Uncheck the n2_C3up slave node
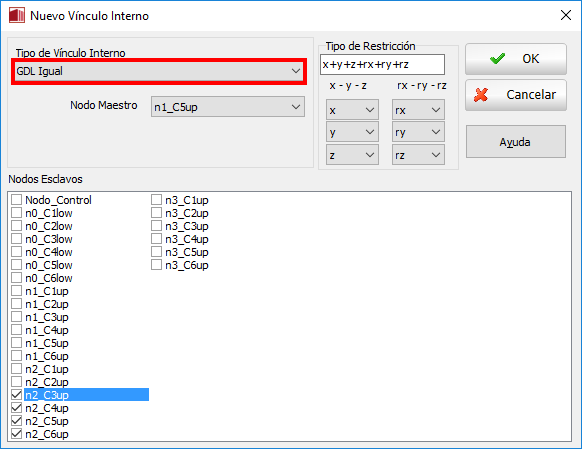The height and width of the screenshot is (449, 582). 16,394
